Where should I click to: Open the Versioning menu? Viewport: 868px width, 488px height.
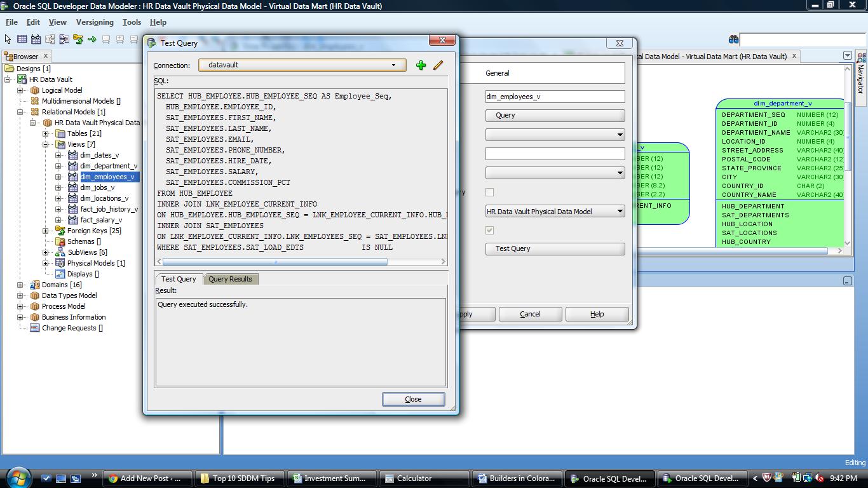click(95, 22)
